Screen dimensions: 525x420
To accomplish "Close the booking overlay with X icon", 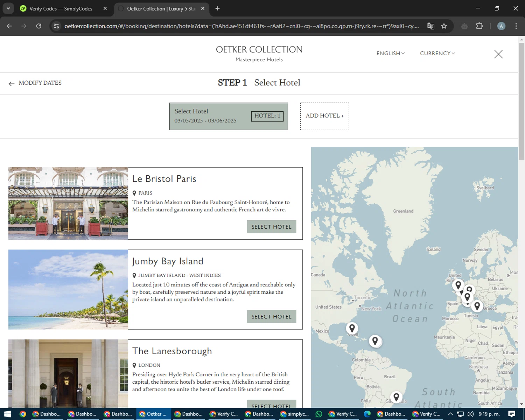I will (498, 54).
